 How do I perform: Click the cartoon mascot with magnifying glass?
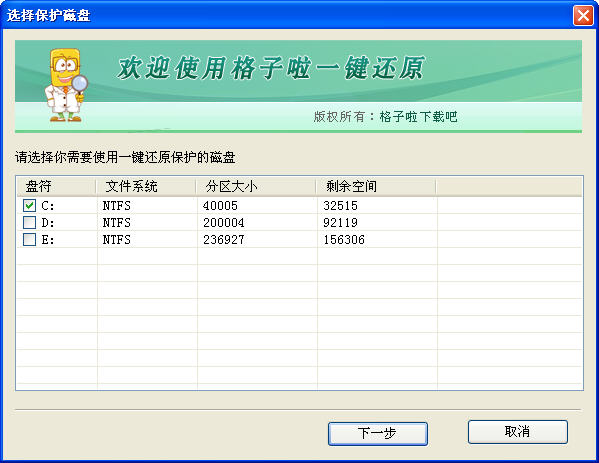(66, 85)
